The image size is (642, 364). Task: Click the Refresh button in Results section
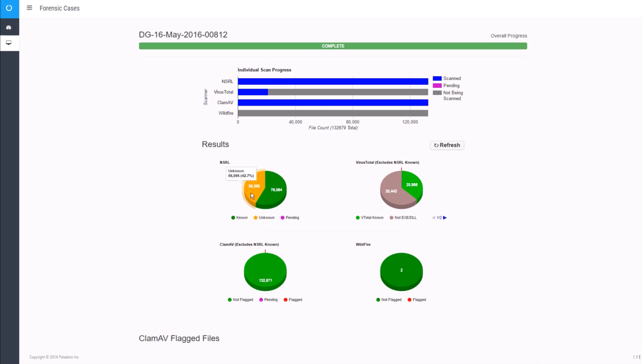click(x=447, y=145)
